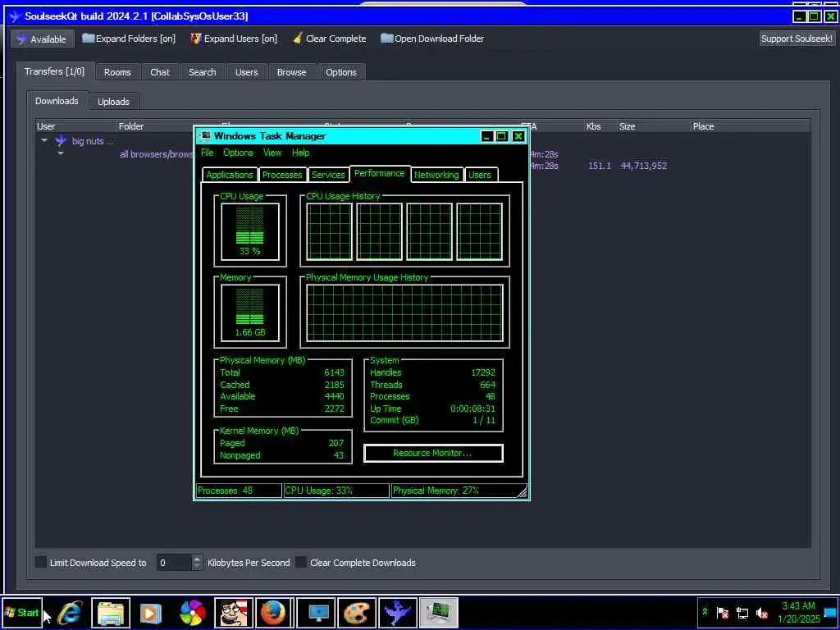Click the 151.1 Kbs value

pyautogui.click(x=599, y=166)
